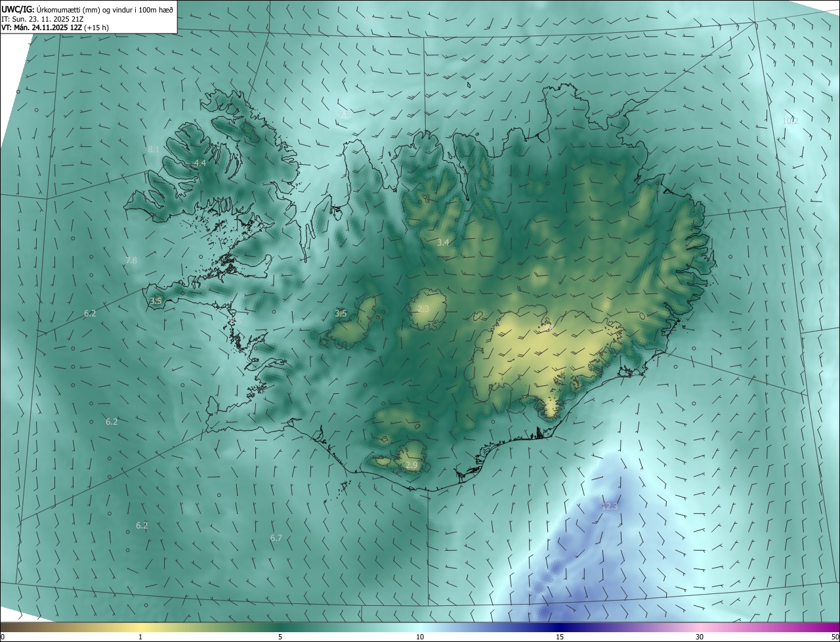Click the 10.2 value label
This screenshot has height=642, width=840.
tap(790, 121)
